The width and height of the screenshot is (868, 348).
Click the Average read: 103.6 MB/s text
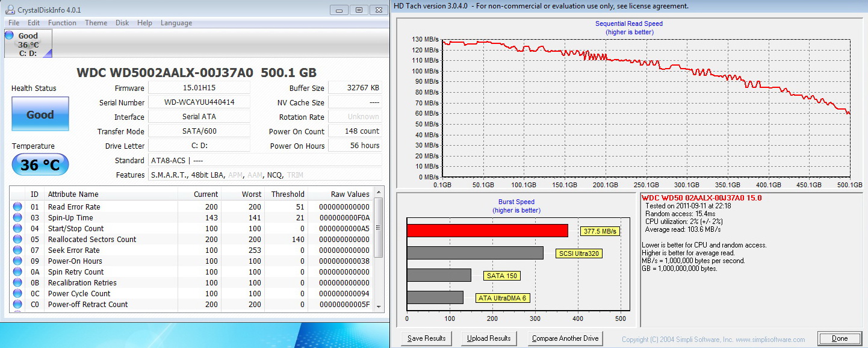(683, 229)
